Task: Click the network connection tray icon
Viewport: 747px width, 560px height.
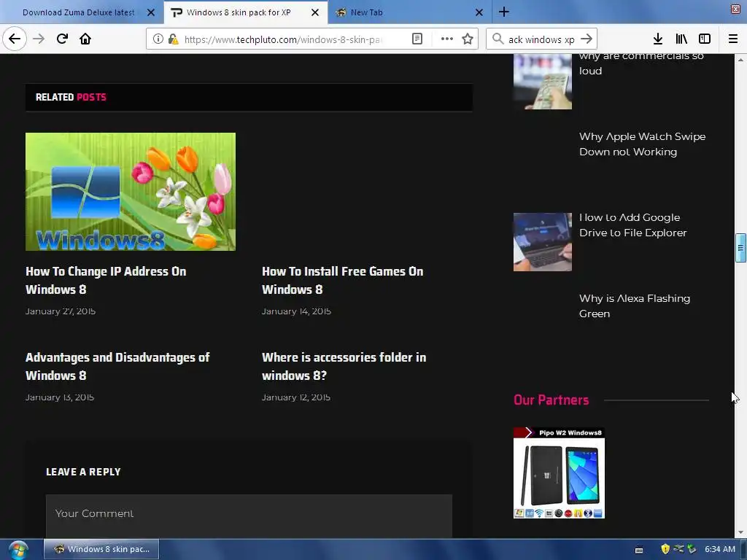Action: (678, 549)
